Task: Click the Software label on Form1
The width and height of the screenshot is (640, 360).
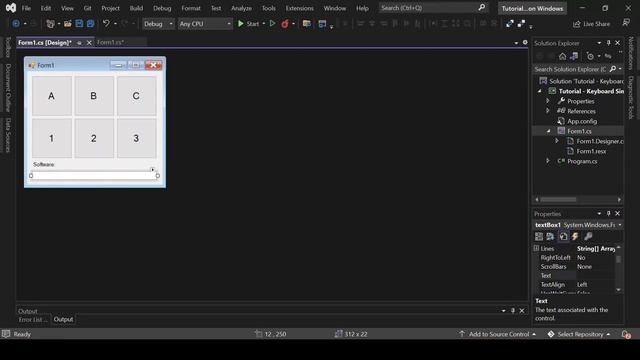Action: click(44, 164)
